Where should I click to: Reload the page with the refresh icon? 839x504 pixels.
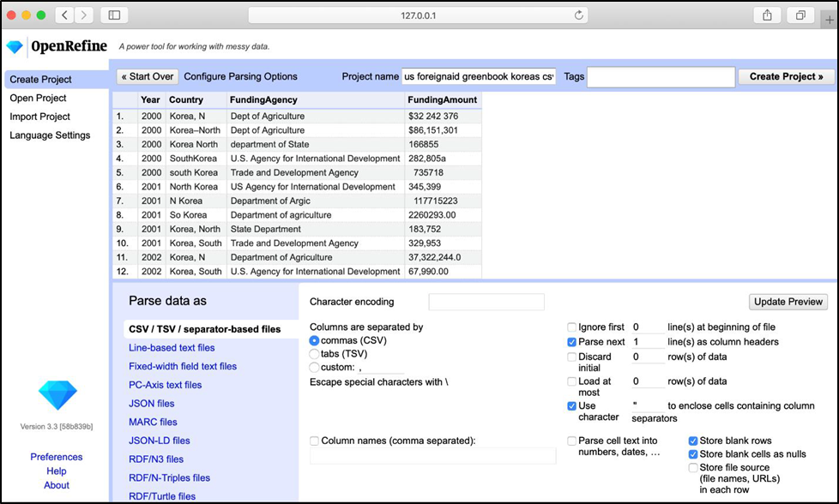579,15
